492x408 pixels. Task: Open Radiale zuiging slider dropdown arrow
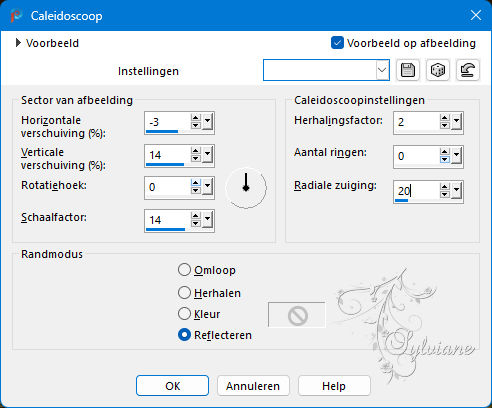456,191
